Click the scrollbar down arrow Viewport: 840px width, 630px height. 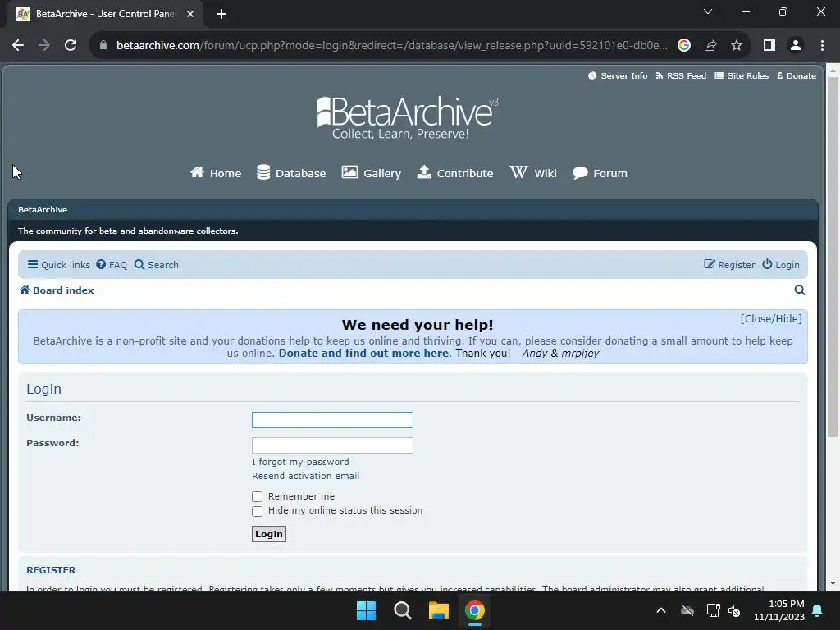pyautogui.click(x=833, y=583)
